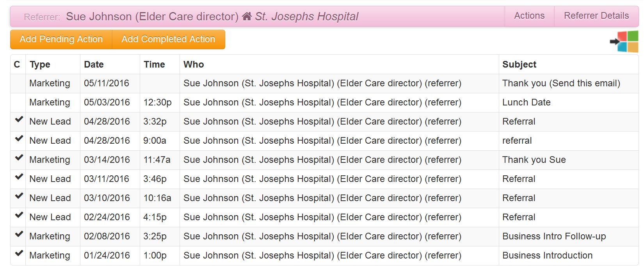This screenshot has width=644, height=271.
Task: Toggle the completed mark on the Business Intro Follow-up row
Action: coord(19,234)
